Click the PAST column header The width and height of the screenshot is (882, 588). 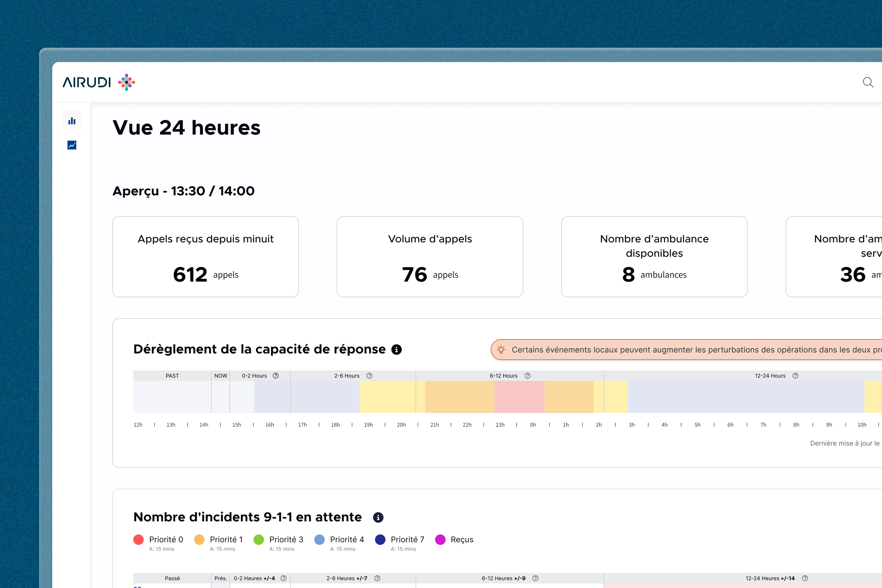(x=172, y=376)
